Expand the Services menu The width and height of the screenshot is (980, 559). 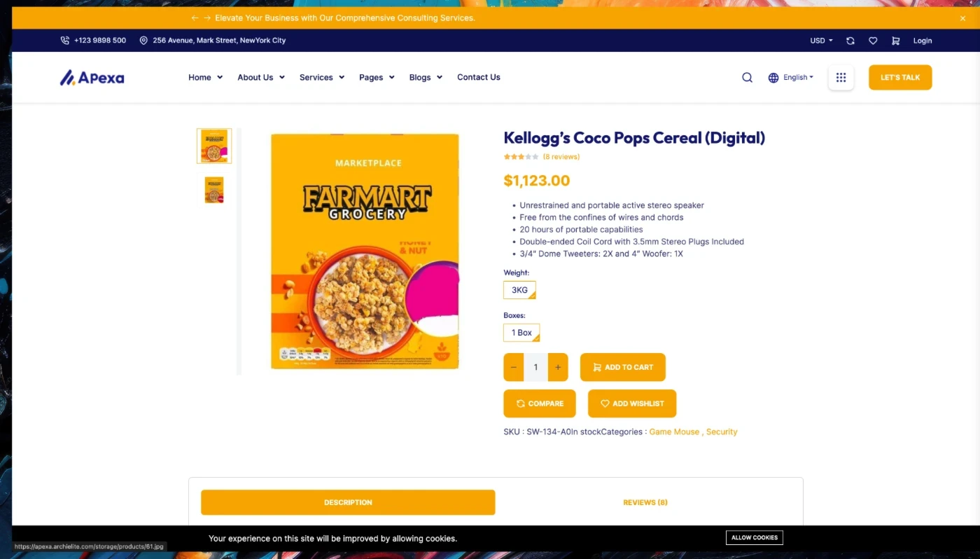(322, 78)
